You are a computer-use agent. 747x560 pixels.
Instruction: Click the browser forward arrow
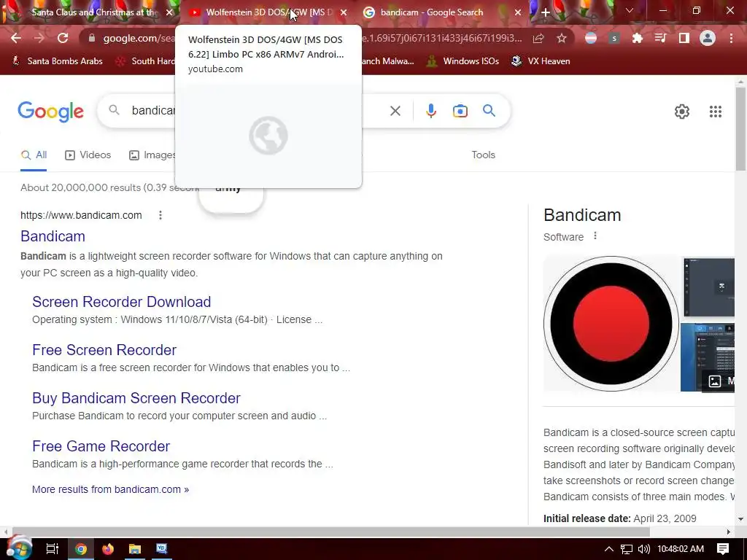(39, 38)
